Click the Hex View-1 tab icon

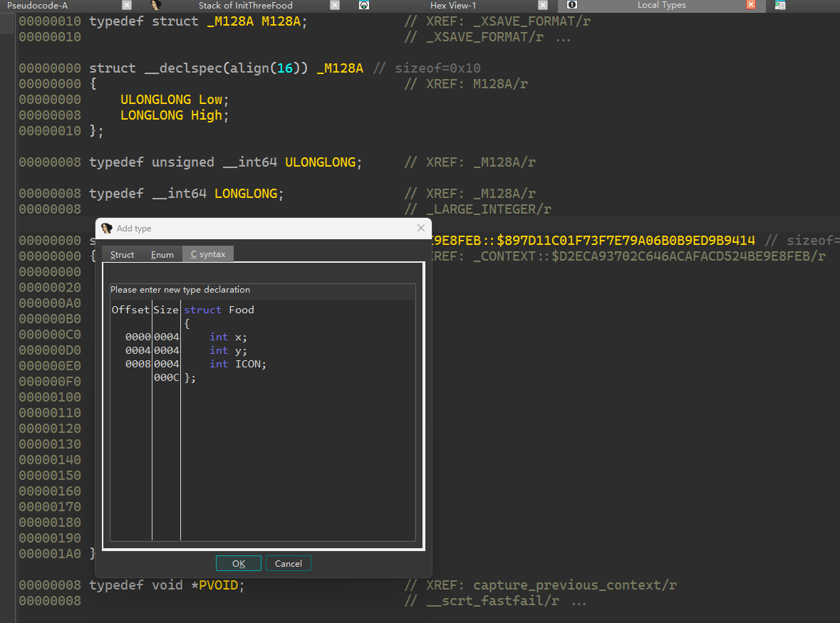[364, 5]
